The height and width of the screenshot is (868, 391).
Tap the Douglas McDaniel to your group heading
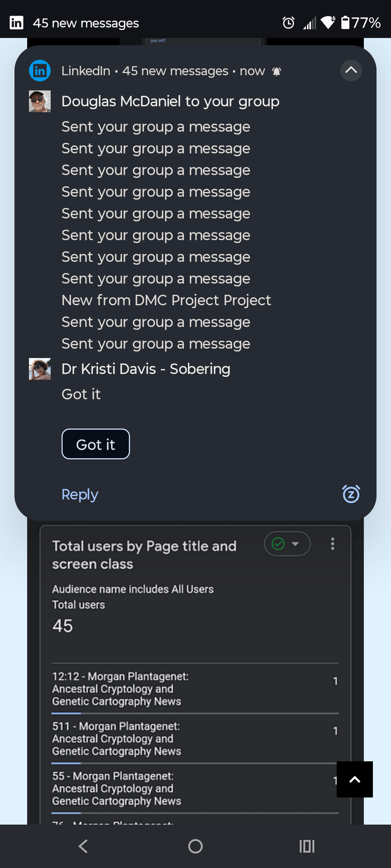[x=170, y=101]
